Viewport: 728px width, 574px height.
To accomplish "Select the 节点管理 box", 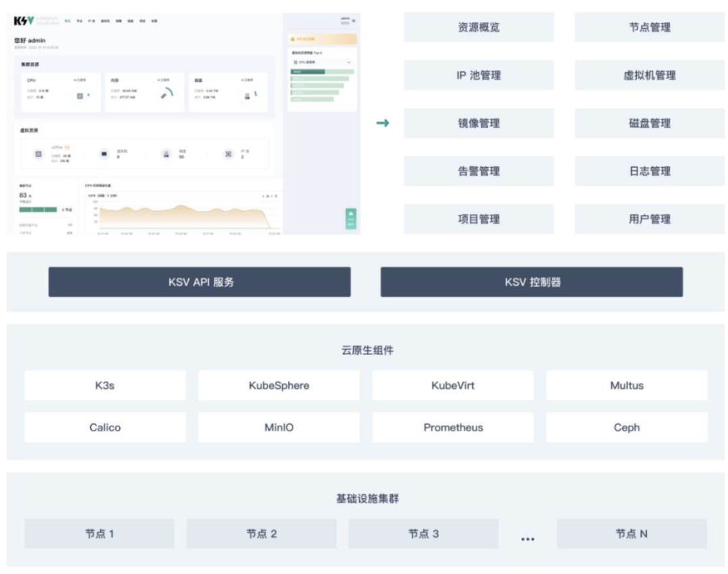I will (650, 28).
